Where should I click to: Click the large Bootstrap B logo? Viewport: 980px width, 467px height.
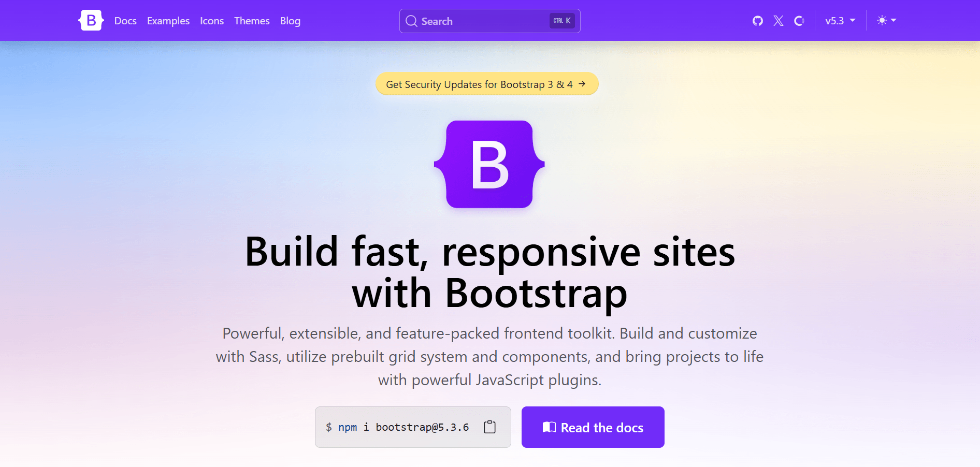click(489, 165)
